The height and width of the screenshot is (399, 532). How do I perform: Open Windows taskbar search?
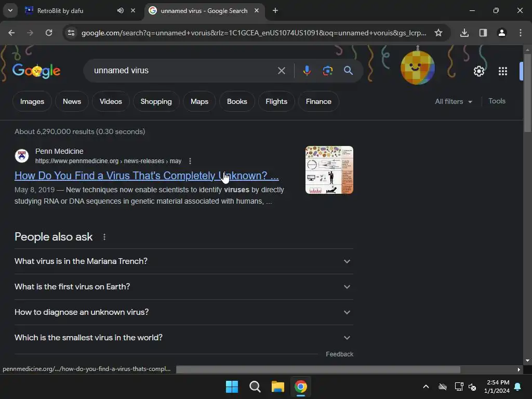click(255, 387)
